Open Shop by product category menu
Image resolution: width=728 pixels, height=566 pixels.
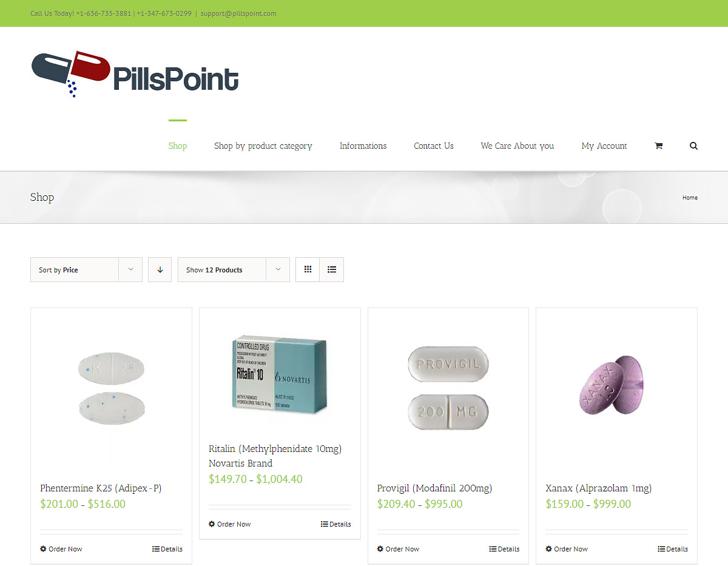click(x=263, y=146)
